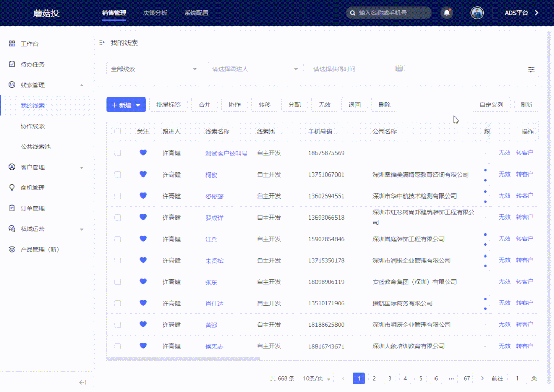Click the user avatar in the top bar
554x392 pixels.
(477, 12)
